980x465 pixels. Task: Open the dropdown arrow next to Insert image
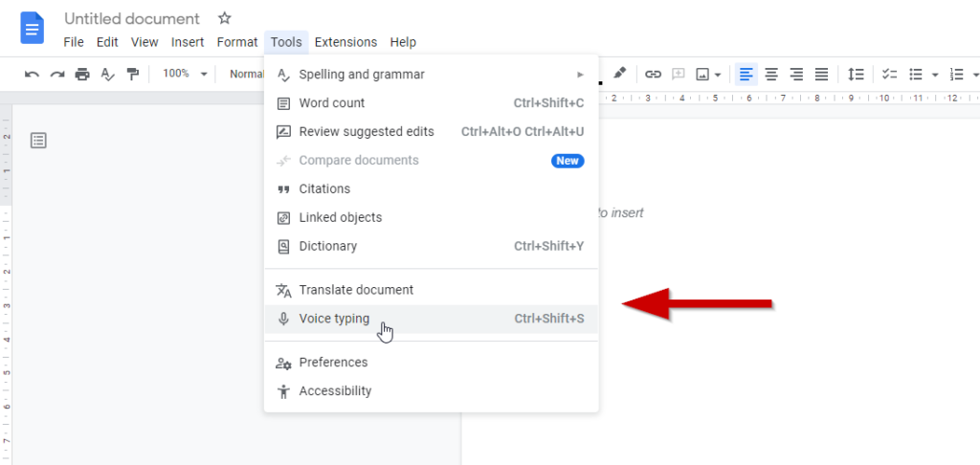tap(718, 75)
